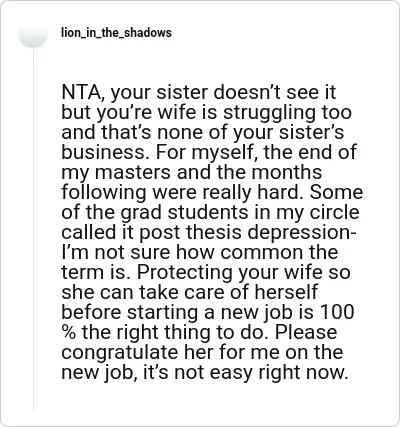Click the phrase 'post thesis depression-'
Viewport: 400px width, 427px height.
pyautogui.click(x=248, y=232)
